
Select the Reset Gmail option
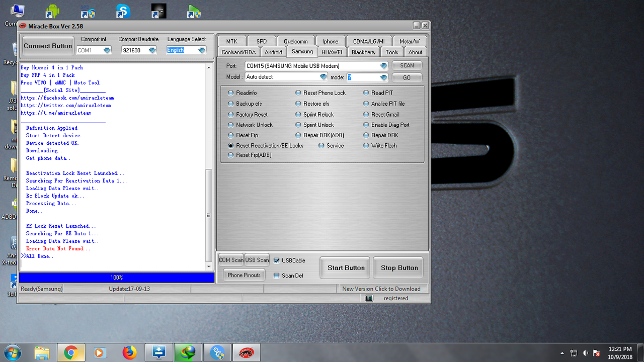(366, 115)
